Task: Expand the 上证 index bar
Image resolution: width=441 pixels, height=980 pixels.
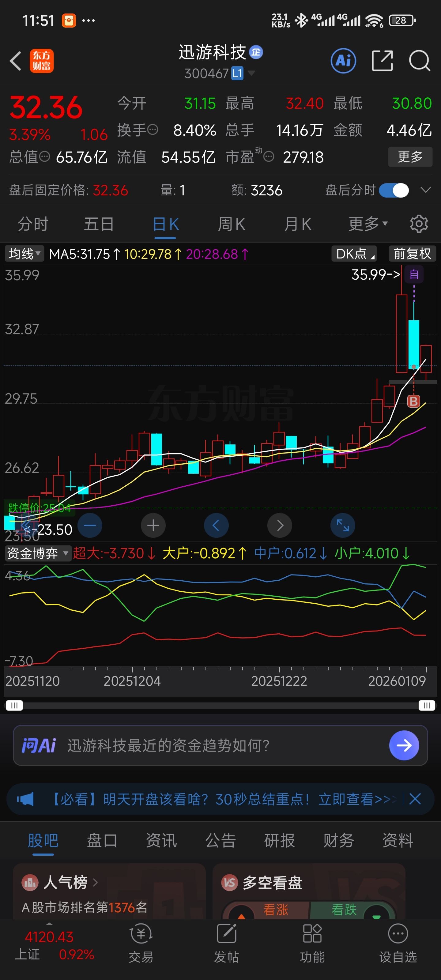Action: 49,924
